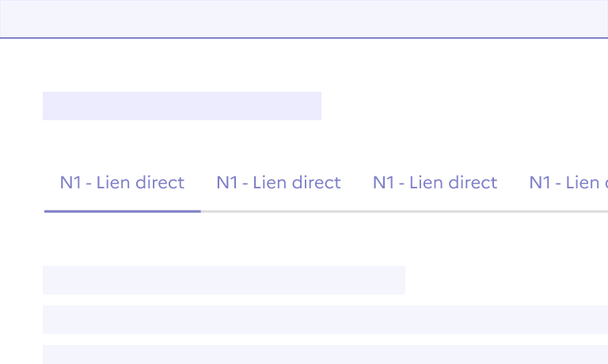This screenshot has height=364, width=608.
Task: Click "N1" in the cut-off fourth tab
Action: 540,183
